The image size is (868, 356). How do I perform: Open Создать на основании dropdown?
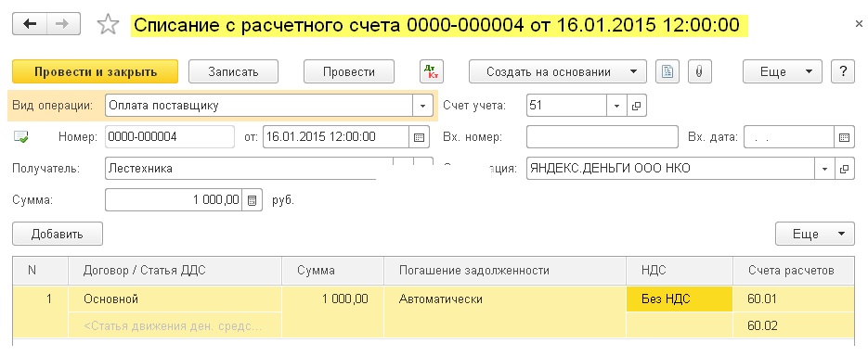coord(557,72)
